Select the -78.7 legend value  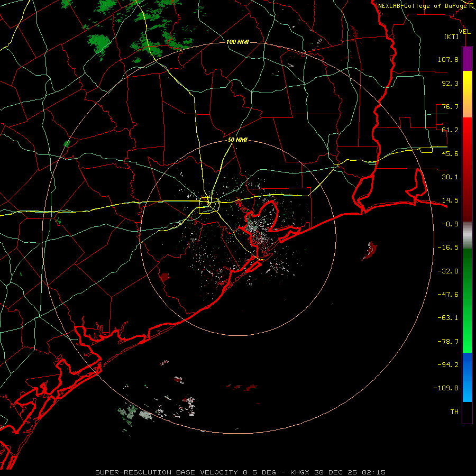point(448,342)
